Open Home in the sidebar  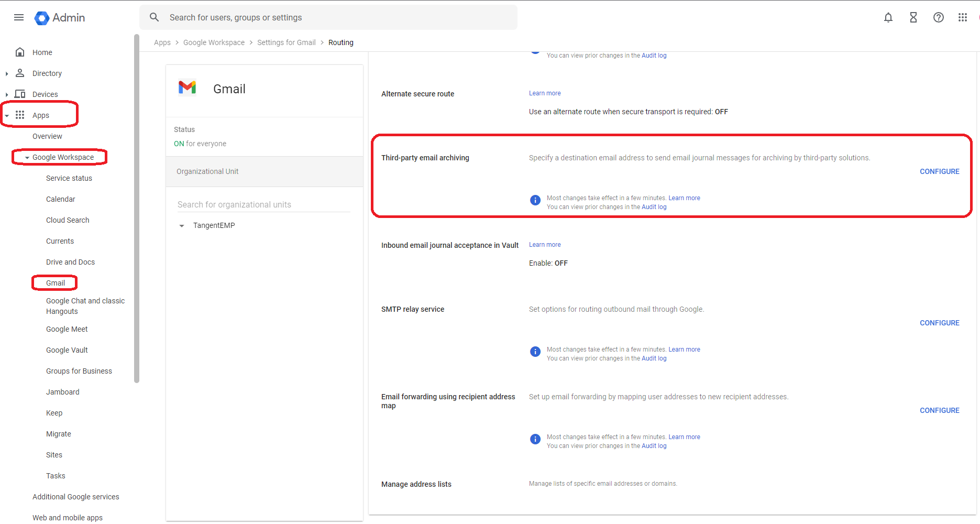click(42, 52)
